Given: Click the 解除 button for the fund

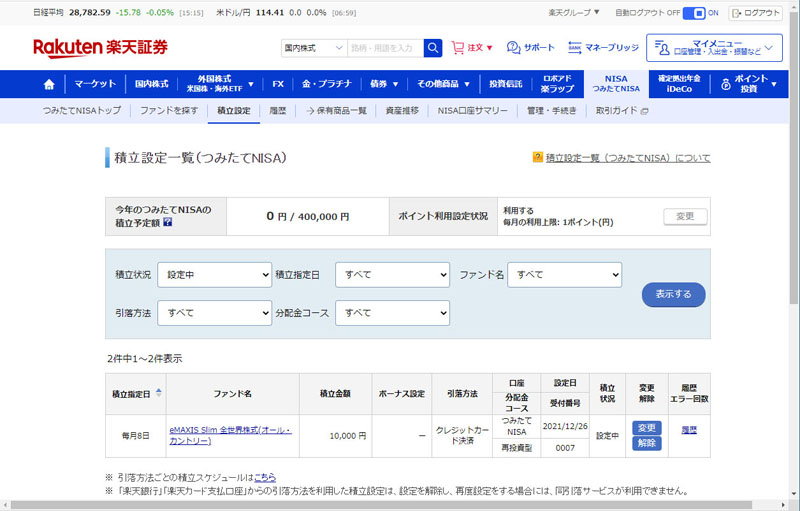Looking at the screenshot, I should coord(646,444).
